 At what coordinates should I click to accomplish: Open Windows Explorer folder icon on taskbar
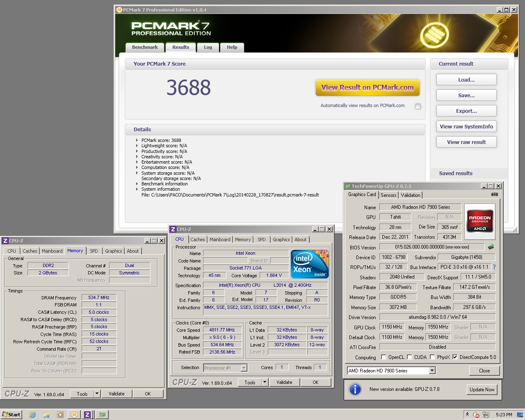point(46,415)
